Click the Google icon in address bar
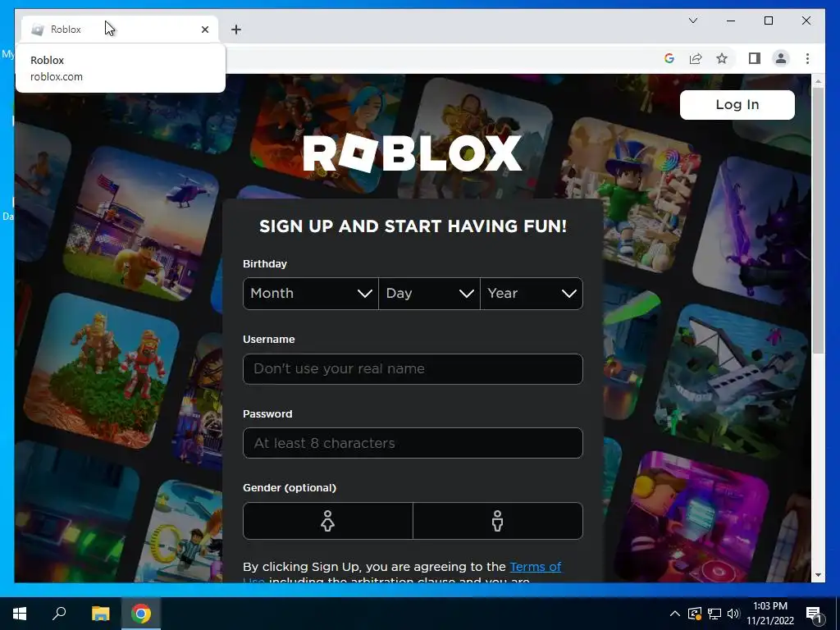The height and width of the screenshot is (630, 840). tap(669, 58)
